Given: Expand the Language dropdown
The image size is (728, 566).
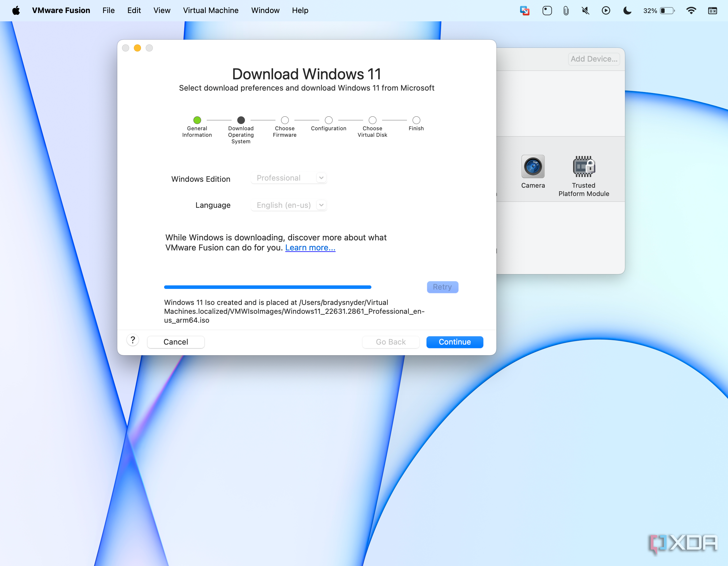Looking at the screenshot, I should tap(289, 205).
